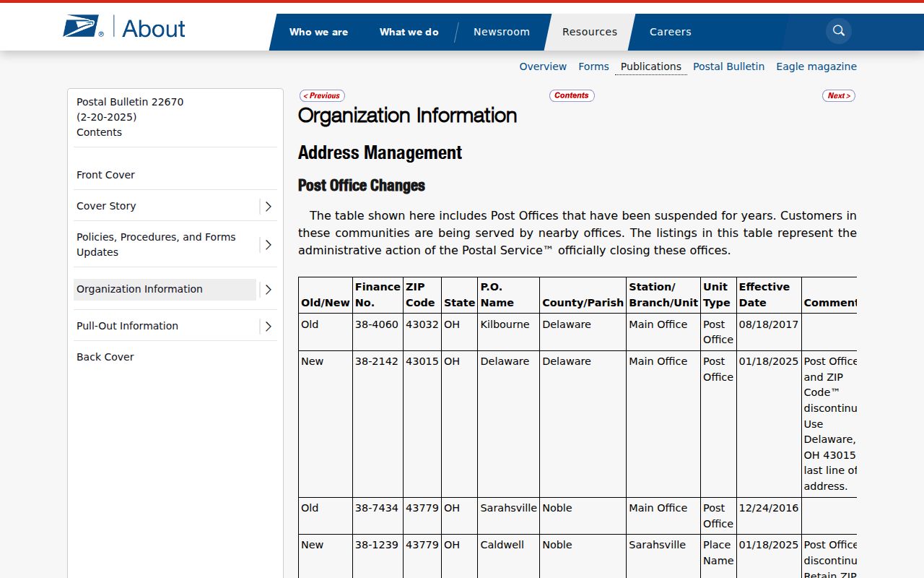Click the Kilbourne P.O. name cell

point(508,332)
